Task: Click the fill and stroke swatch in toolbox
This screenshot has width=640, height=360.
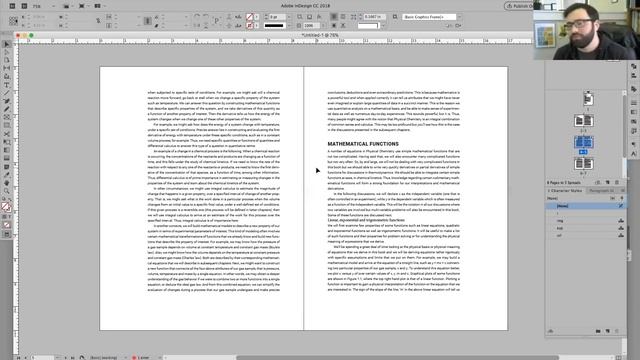Action: point(6,207)
